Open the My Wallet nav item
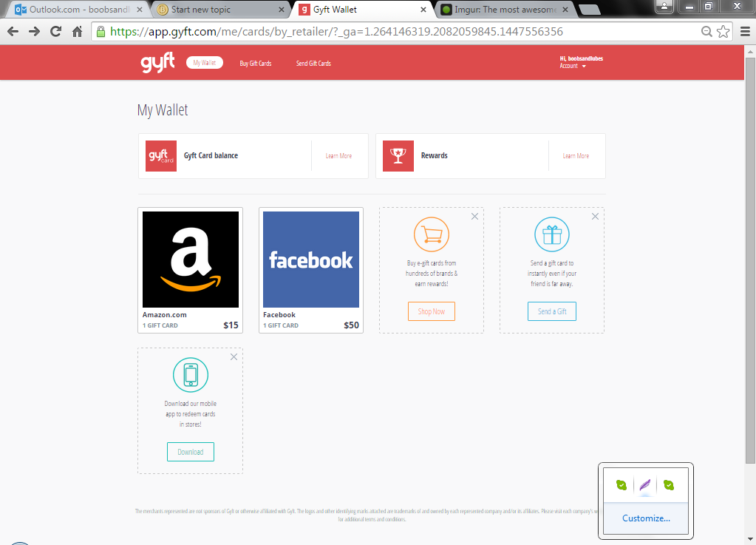 205,63
